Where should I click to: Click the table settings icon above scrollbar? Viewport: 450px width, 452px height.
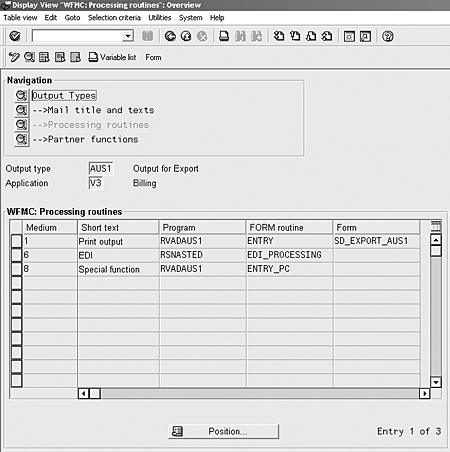tap(436, 227)
